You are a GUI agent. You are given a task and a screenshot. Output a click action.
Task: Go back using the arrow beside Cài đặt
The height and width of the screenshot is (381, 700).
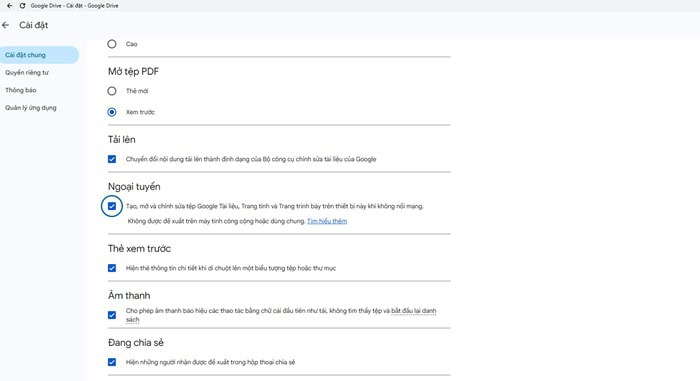5,25
